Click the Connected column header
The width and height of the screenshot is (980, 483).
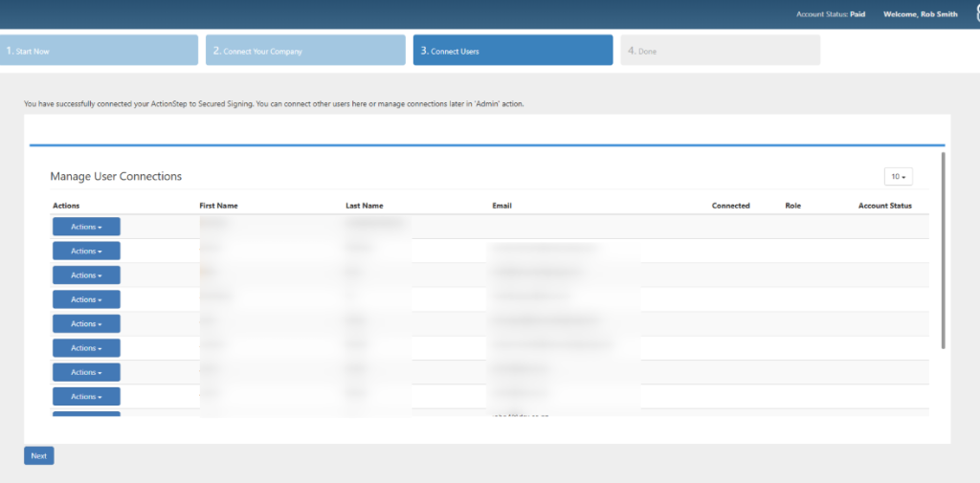730,206
